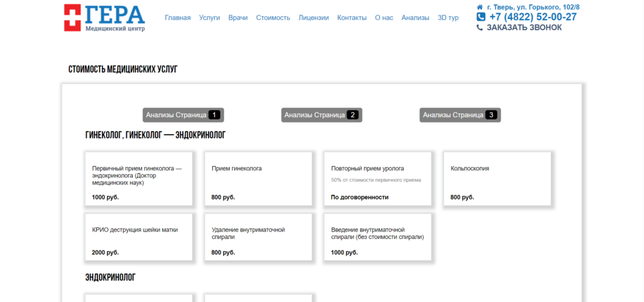Click the handset icon beside ЗАКАЗАТЬ ЗВОНОК
The image size is (644, 302).
coord(480,28)
